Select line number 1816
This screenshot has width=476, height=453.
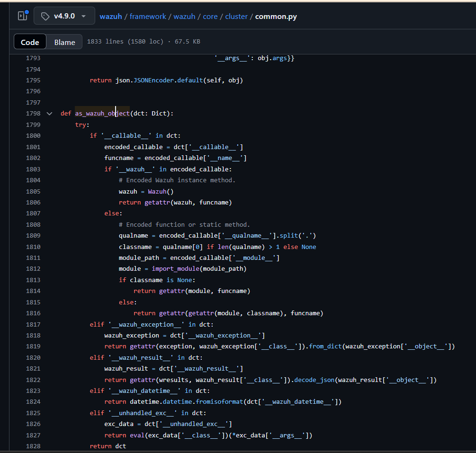[33, 313]
